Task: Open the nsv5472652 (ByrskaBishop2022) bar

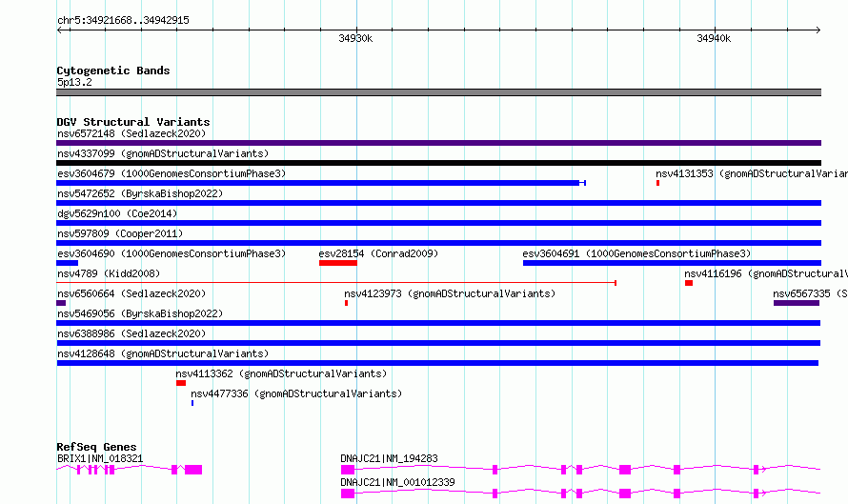Action: 438,203
